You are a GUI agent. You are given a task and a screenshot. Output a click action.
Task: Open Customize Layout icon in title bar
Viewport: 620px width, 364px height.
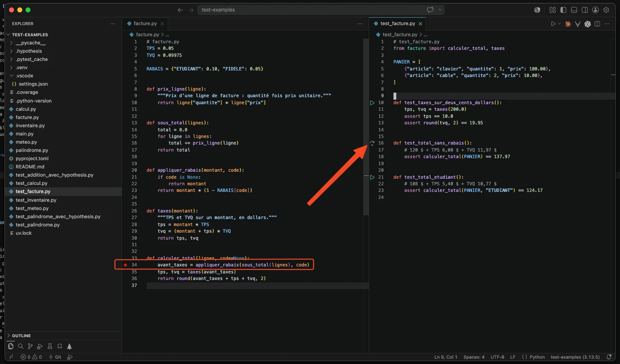pos(552,10)
